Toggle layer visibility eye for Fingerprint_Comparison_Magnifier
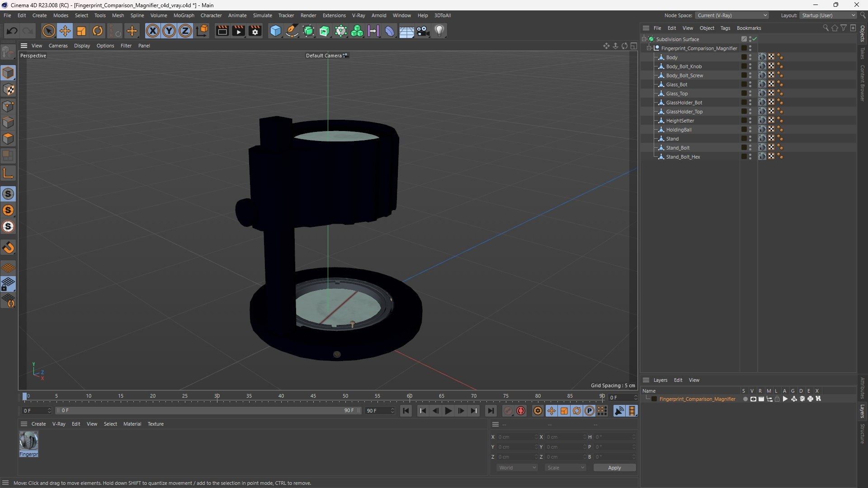Screen dimensions: 868x488 (x=753, y=399)
